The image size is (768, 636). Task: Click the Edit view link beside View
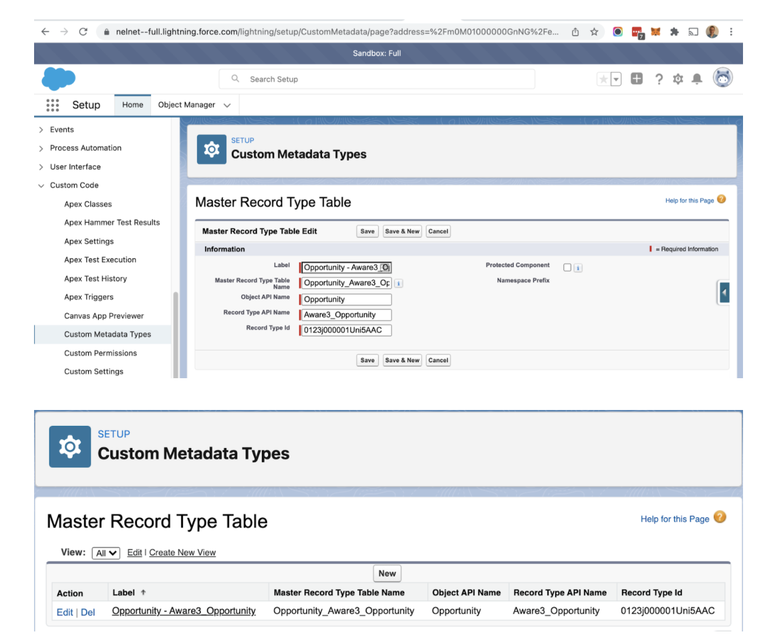tap(134, 553)
